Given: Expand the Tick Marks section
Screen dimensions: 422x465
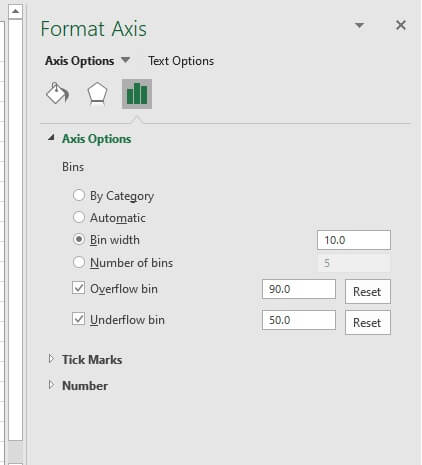Looking at the screenshot, I should 51,359.
